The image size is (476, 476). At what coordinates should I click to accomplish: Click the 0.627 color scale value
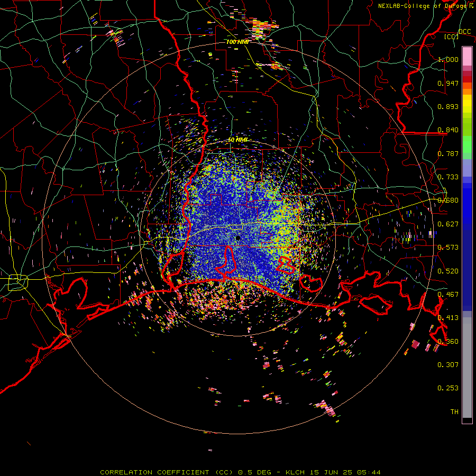[x=448, y=224]
